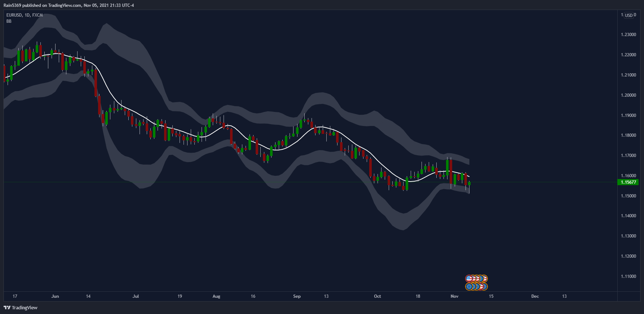This screenshot has width=644, height=314.
Task: Click the FXCM exchange label in the legend
Action: 38,15
